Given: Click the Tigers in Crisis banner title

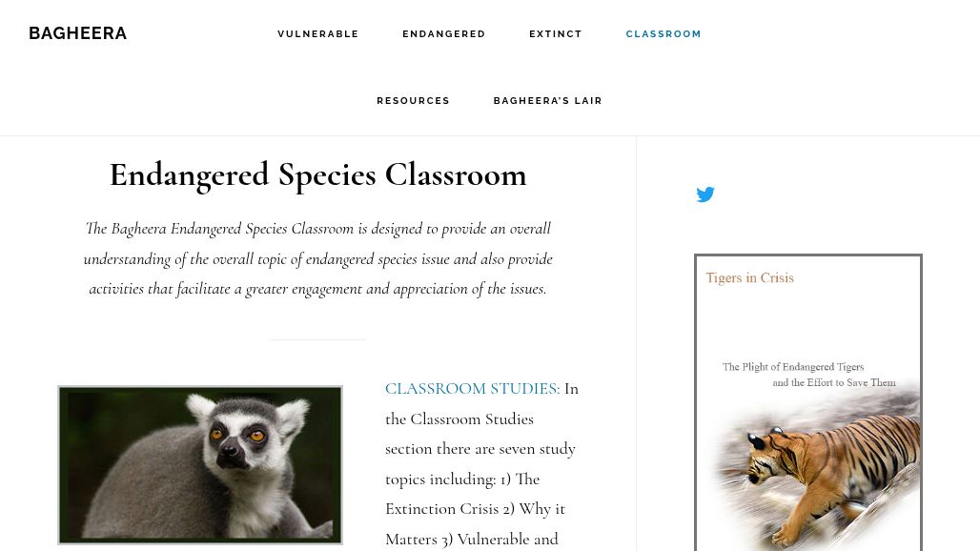Looking at the screenshot, I should pyautogui.click(x=749, y=278).
